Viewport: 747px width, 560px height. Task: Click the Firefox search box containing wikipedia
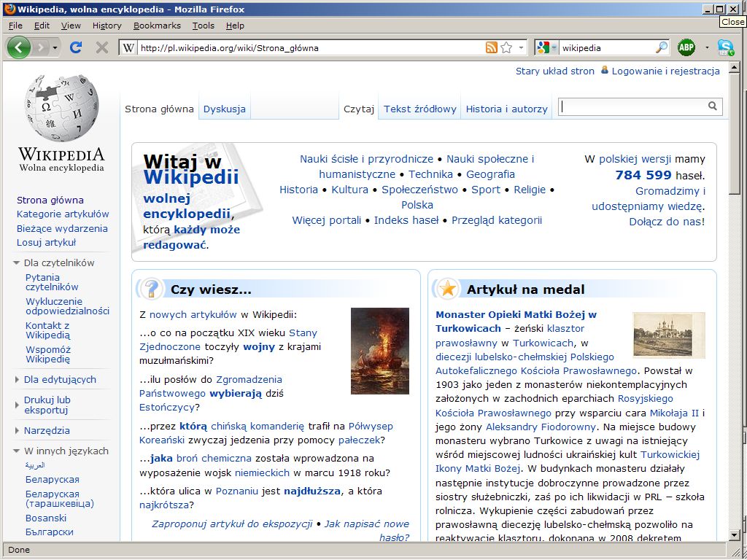(x=606, y=47)
